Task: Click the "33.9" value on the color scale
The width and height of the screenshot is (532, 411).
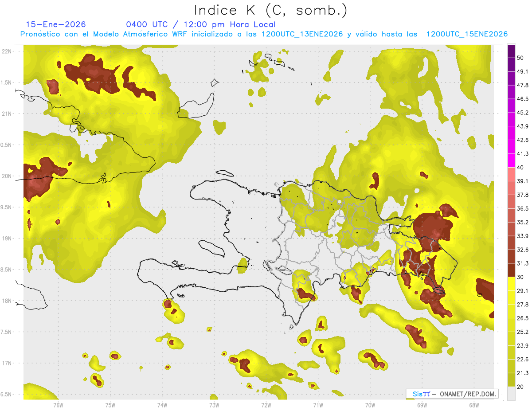Action: [522, 236]
